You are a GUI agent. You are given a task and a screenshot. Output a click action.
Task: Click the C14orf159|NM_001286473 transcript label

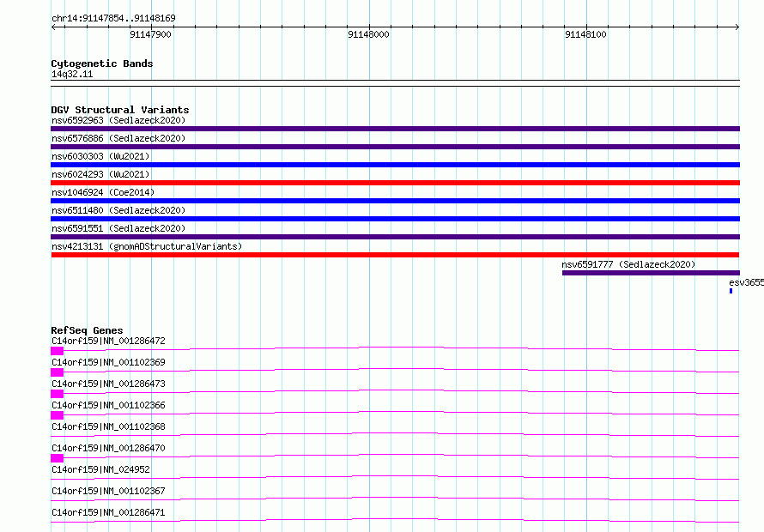[x=108, y=384]
